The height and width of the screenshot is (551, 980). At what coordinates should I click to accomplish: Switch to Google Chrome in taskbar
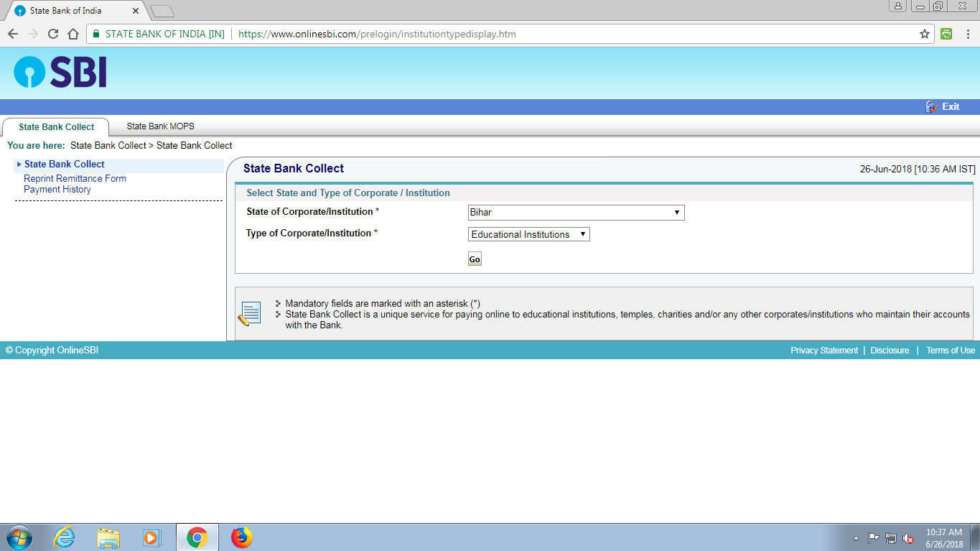coord(197,537)
